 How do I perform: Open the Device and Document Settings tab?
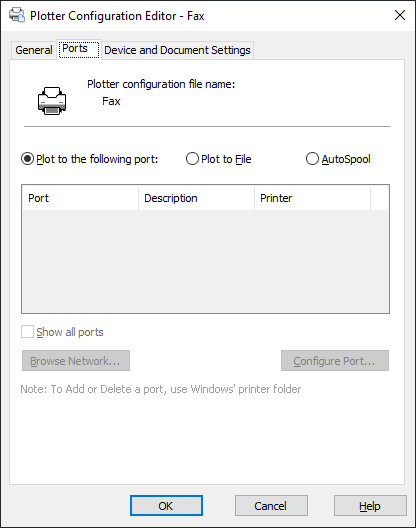tap(177, 50)
